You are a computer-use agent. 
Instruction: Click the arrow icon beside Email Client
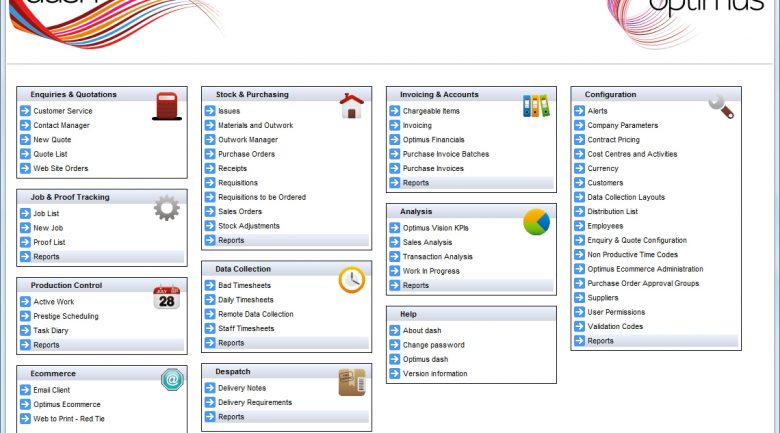[25, 390]
